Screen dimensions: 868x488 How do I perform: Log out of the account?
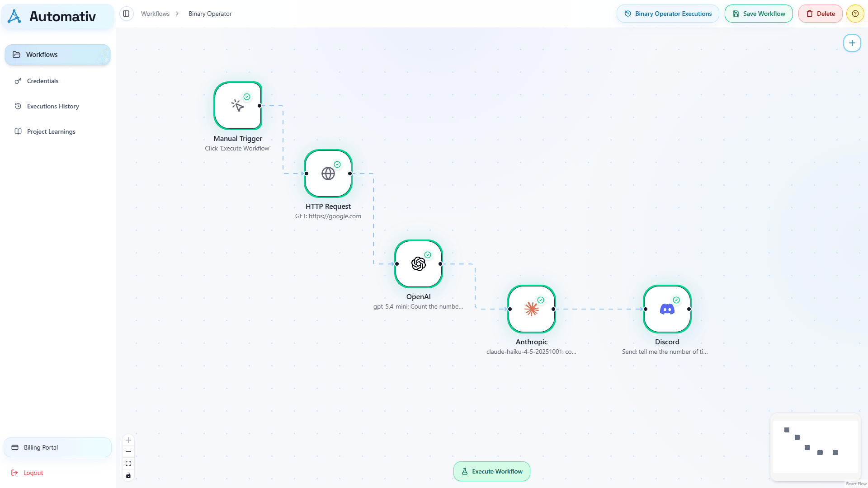point(27,473)
